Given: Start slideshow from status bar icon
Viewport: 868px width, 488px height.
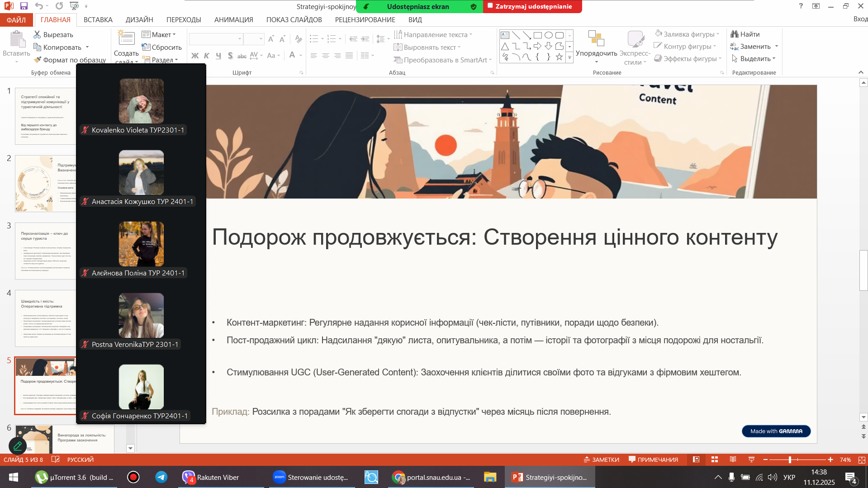Looking at the screenshot, I should 751,460.
